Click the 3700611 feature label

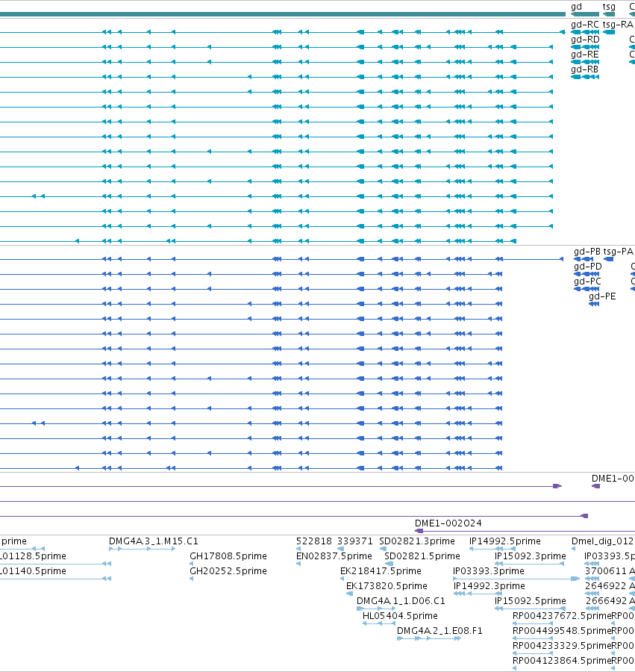(606, 571)
